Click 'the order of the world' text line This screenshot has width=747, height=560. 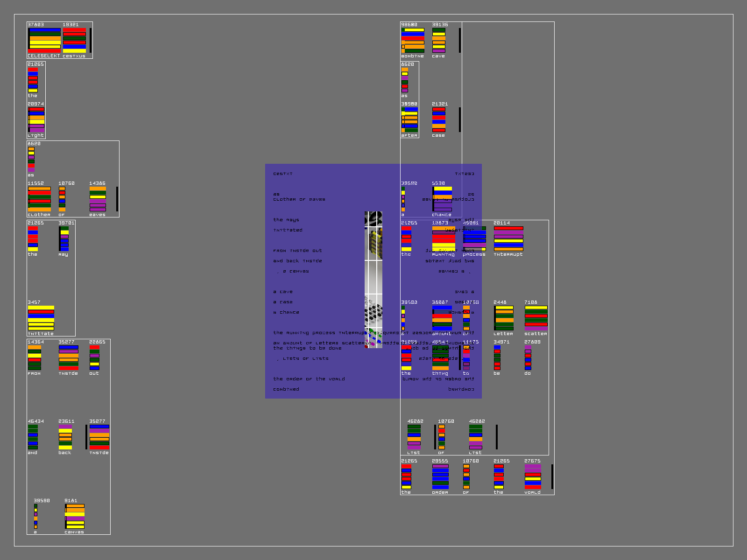[309, 379]
